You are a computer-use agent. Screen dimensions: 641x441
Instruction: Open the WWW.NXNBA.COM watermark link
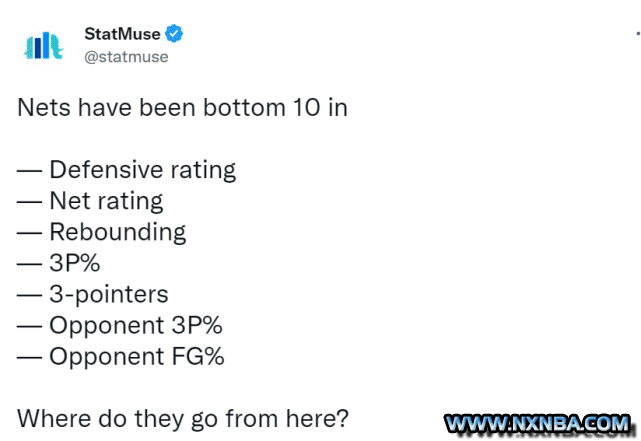coord(537,424)
